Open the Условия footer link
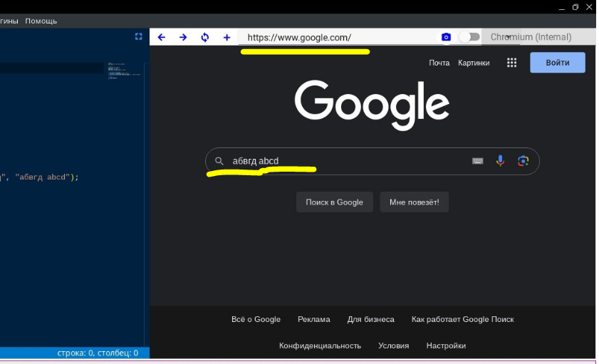Image resolution: width=599 pixels, height=364 pixels. pos(393,345)
